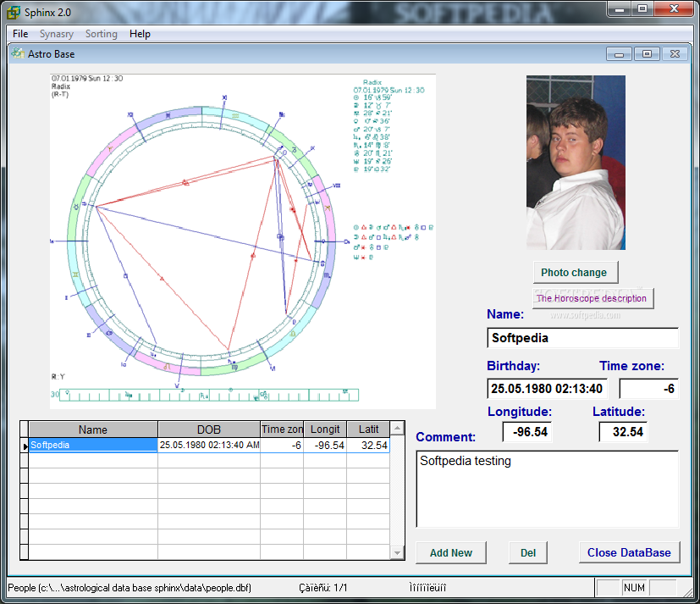Open the Help menu
The image size is (700, 604).
click(140, 34)
